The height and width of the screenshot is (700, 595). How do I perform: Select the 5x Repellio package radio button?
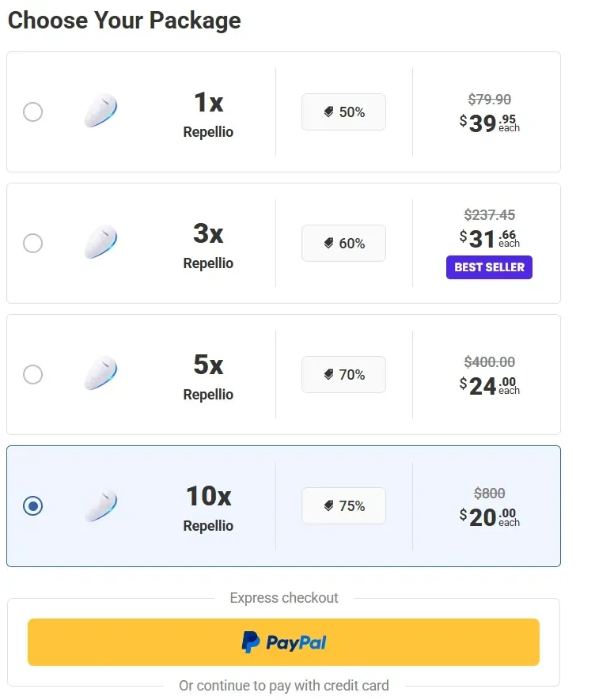pos(32,374)
